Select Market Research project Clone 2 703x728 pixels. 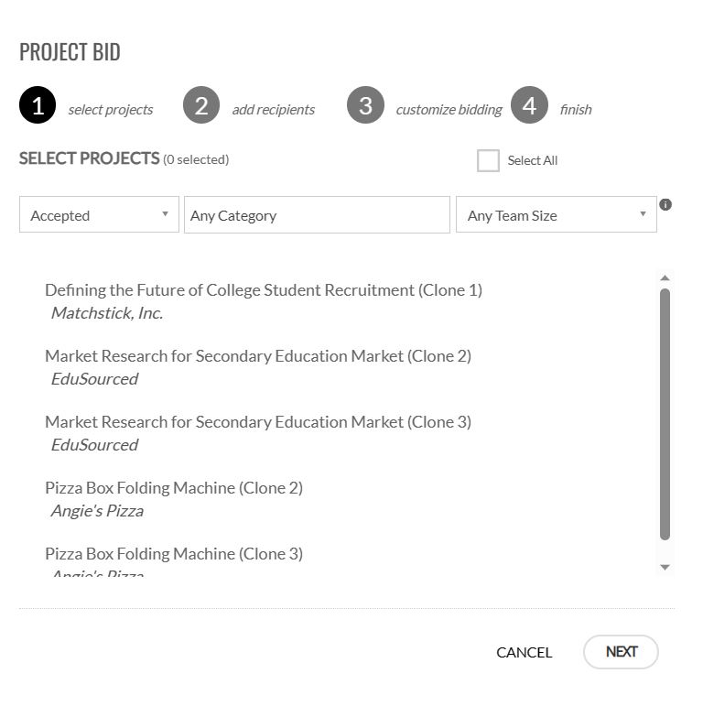click(x=258, y=368)
